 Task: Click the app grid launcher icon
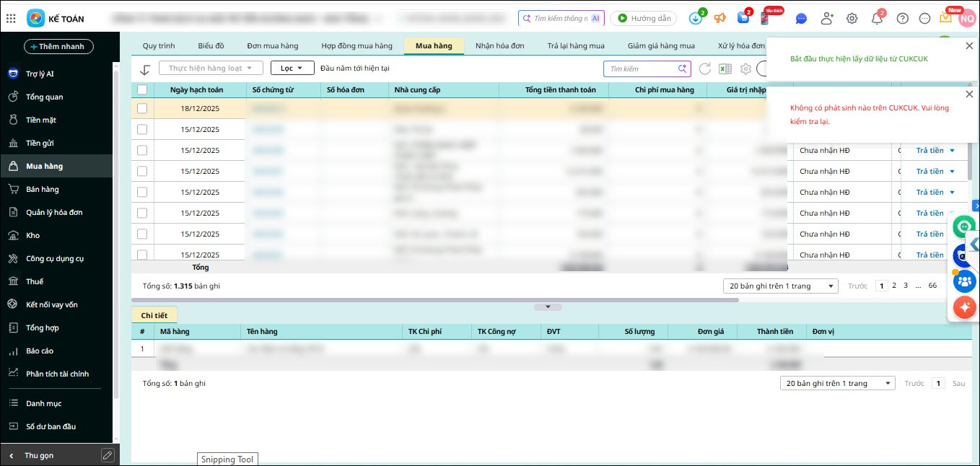(x=11, y=18)
